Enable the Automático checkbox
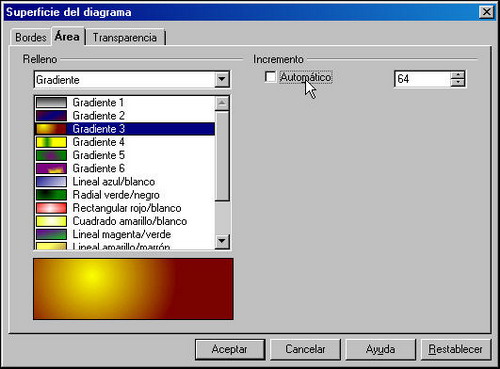Screen dimensions: 500x369 (270, 77)
